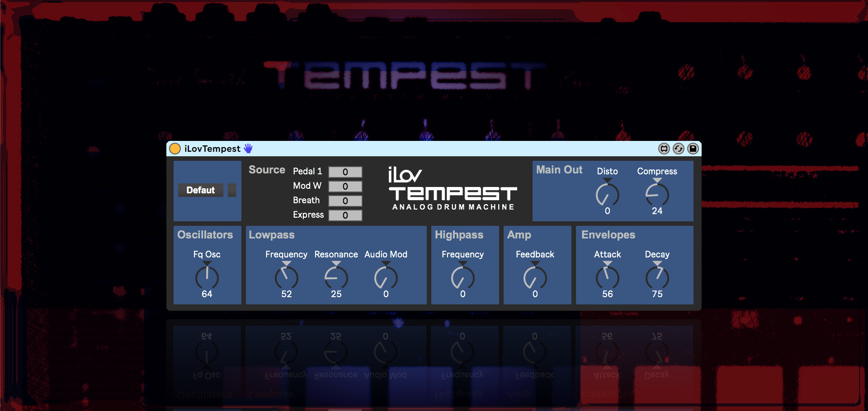The image size is (868, 411).
Task: Click the Pedal 1 value box
Action: tap(345, 172)
